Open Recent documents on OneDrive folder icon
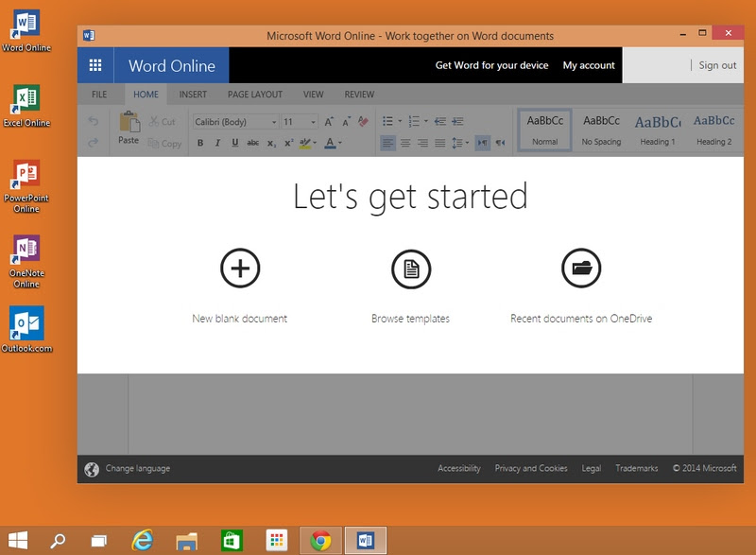 point(581,268)
